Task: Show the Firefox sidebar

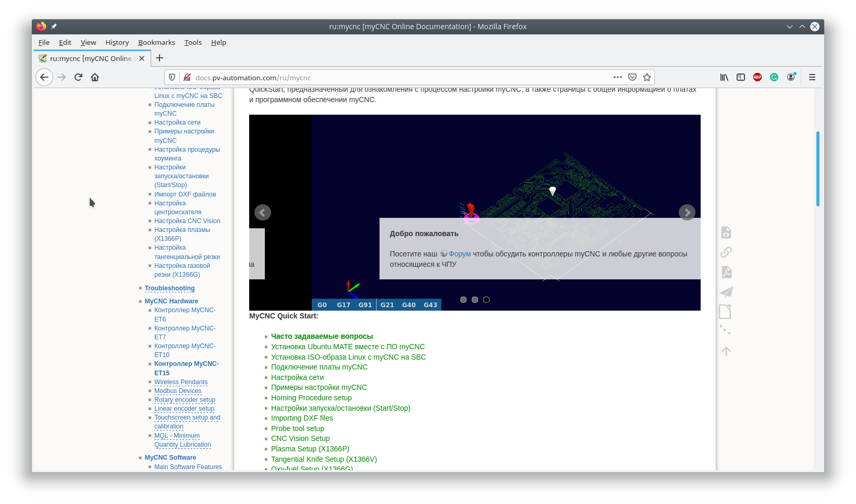Action: (741, 77)
